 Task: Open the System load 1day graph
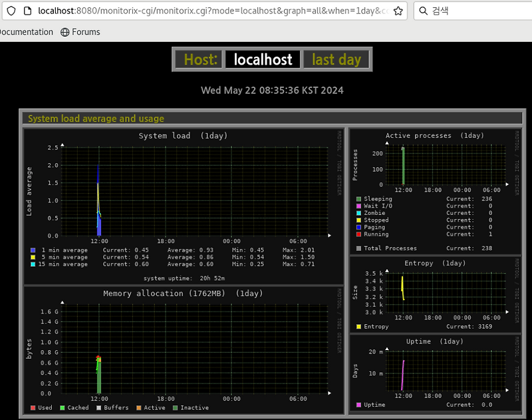coord(184,206)
